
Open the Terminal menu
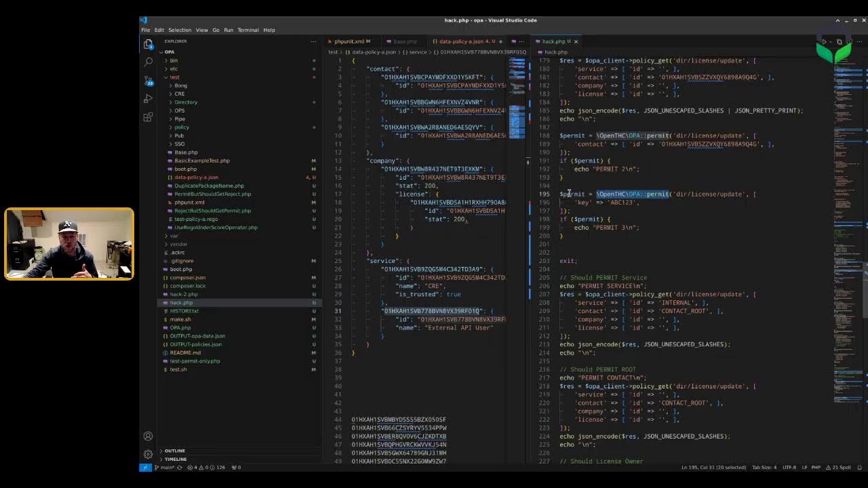pos(248,30)
